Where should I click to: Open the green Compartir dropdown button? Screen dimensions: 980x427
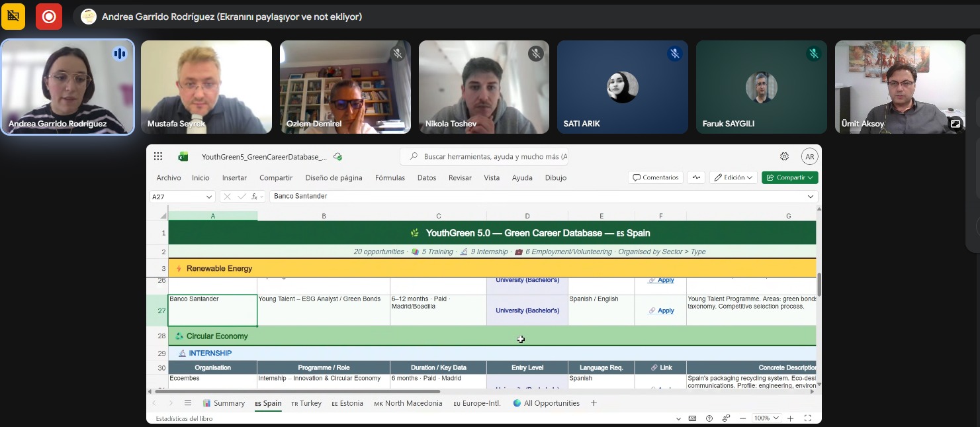(790, 177)
